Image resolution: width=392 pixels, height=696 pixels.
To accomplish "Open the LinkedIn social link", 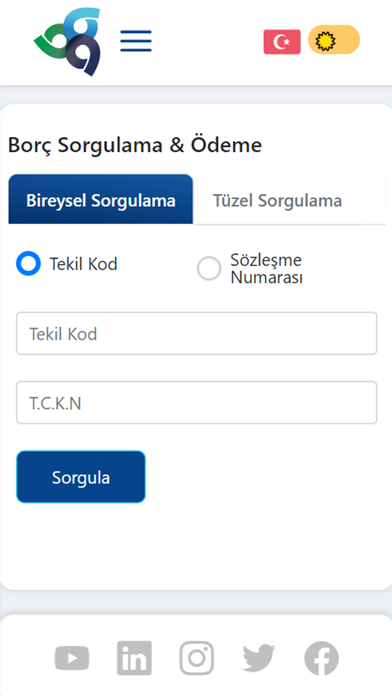I will pos(135,658).
